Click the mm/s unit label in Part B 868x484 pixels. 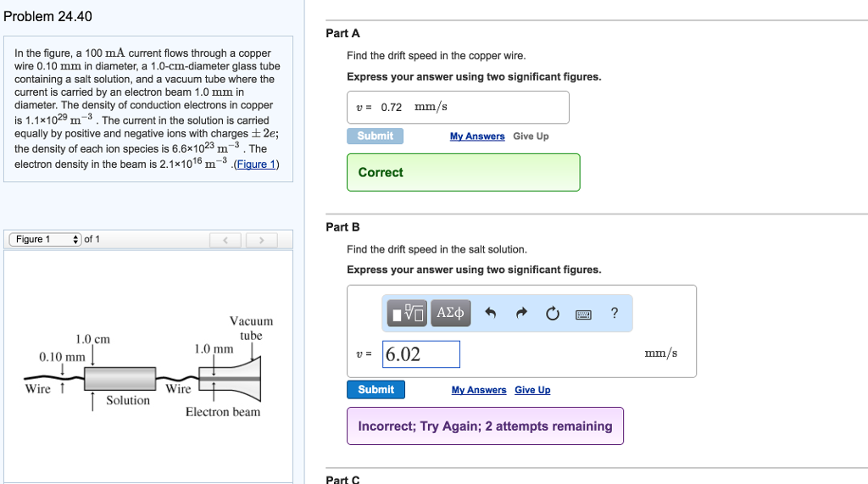click(661, 353)
